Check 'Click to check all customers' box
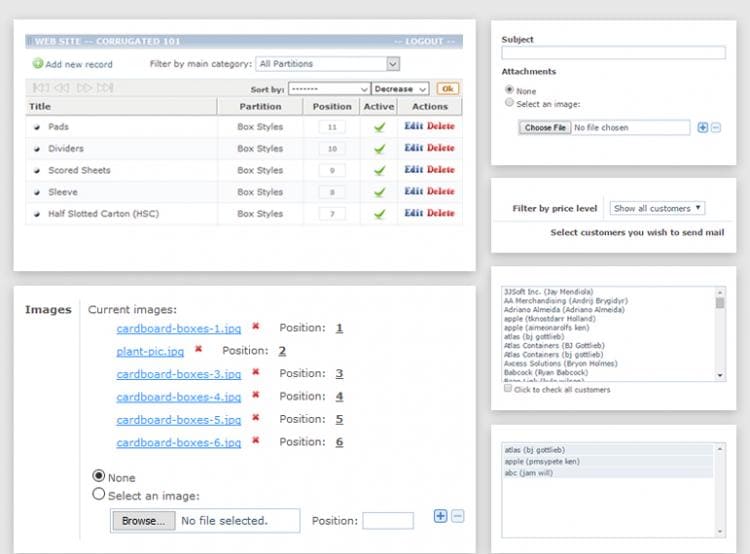This screenshot has height=554, width=750. pos(508,388)
